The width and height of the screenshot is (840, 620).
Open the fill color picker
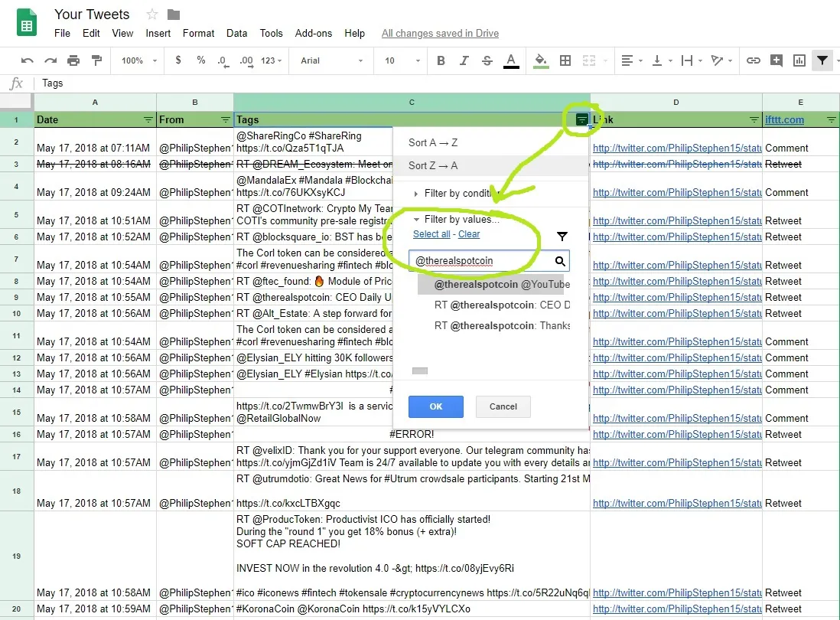pyautogui.click(x=541, y=60)
